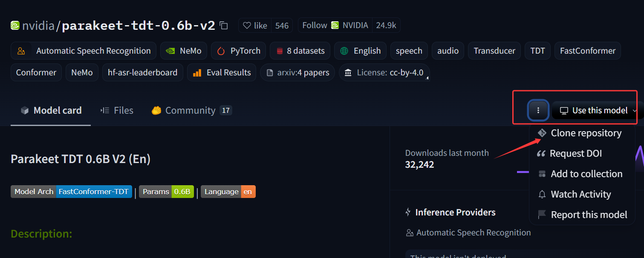Open the Community tab
Screen dimensions: 644x258
coord(191,111)
